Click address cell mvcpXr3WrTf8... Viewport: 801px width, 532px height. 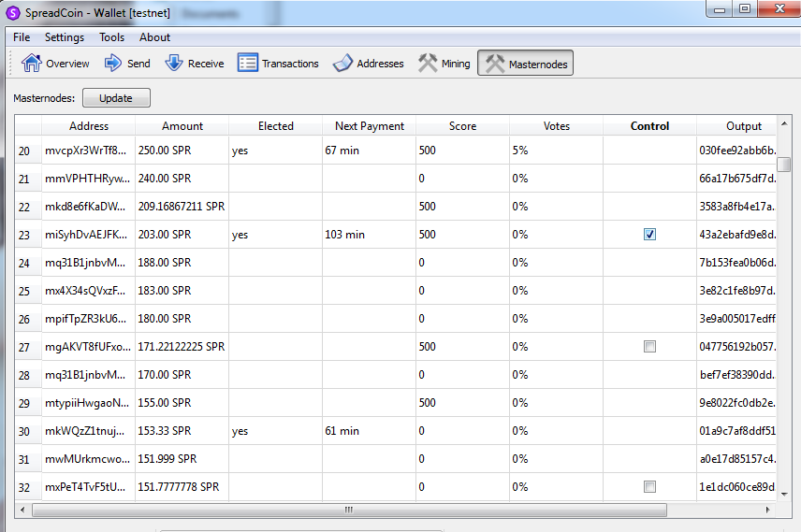pyautogui.click(x=88, y=151)
